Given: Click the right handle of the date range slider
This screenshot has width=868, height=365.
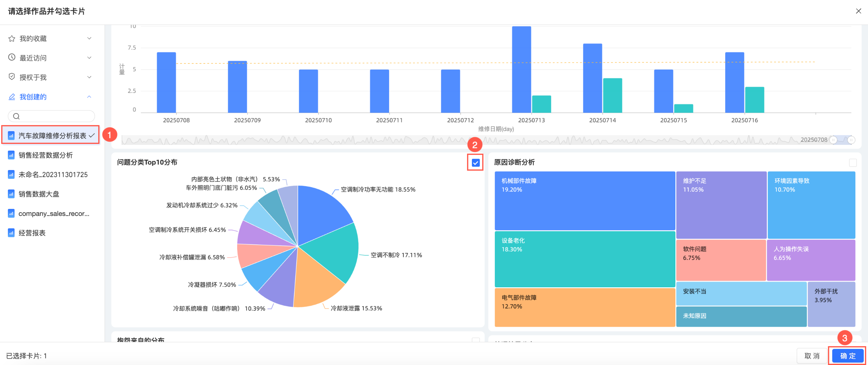Looking at the screenshot, I should click(851, 140).
